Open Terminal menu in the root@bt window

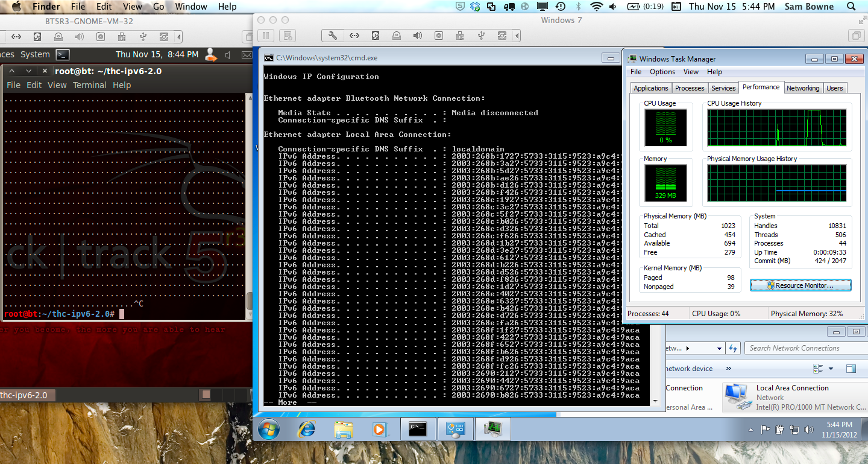pos(89,85)
